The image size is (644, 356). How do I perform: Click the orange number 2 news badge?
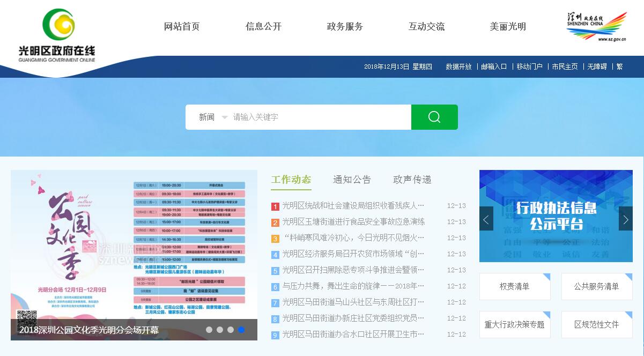275,222
